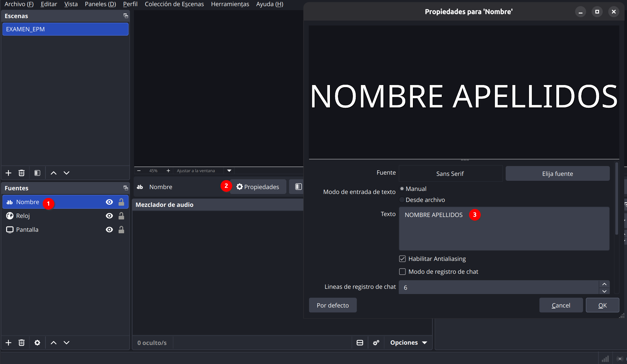This screenshot has height=364, width=627.
Task: Open filters icon next to Propiedades button
Action: (x=298, y=187)
